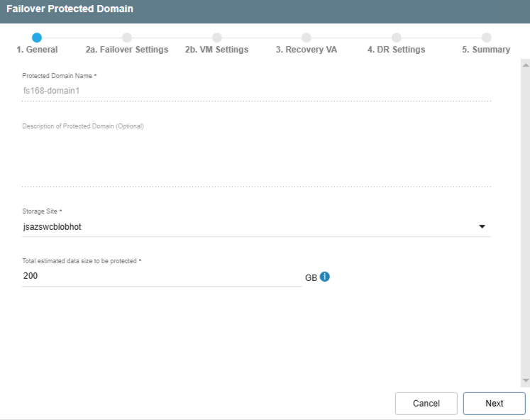The height and width of the screenshot is (420, 530).
Task: Click the step circle above Recovery VA
Action: click(307, 38)
